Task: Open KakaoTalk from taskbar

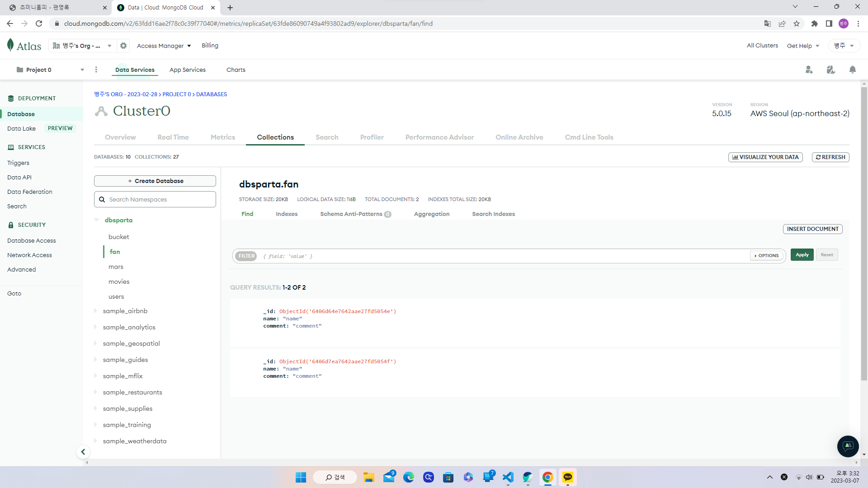Action: pos(568,477)
